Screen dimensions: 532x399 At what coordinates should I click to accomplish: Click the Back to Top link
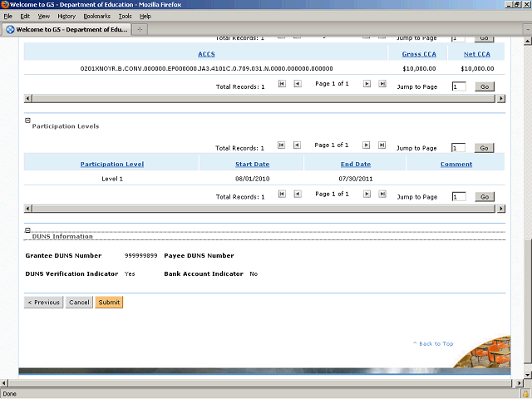click(x=433, y=343)
